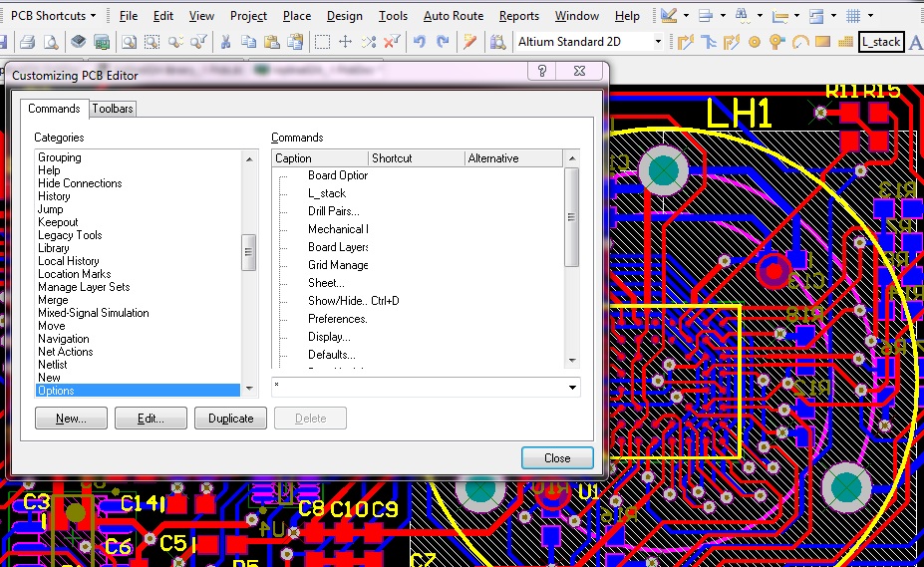Viewport: 924px width, 567px height.
Task: Expand the Find Selections binoculars dropdown arrow
Action: (x=760, y=15)
